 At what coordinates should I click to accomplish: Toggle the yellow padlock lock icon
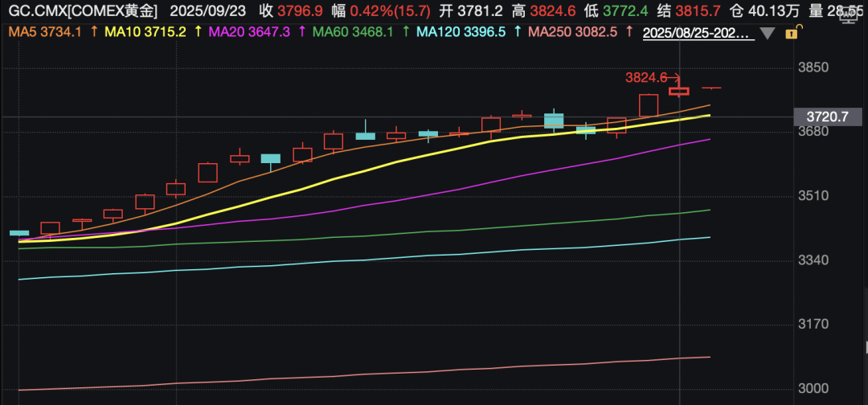pos(792,33)
